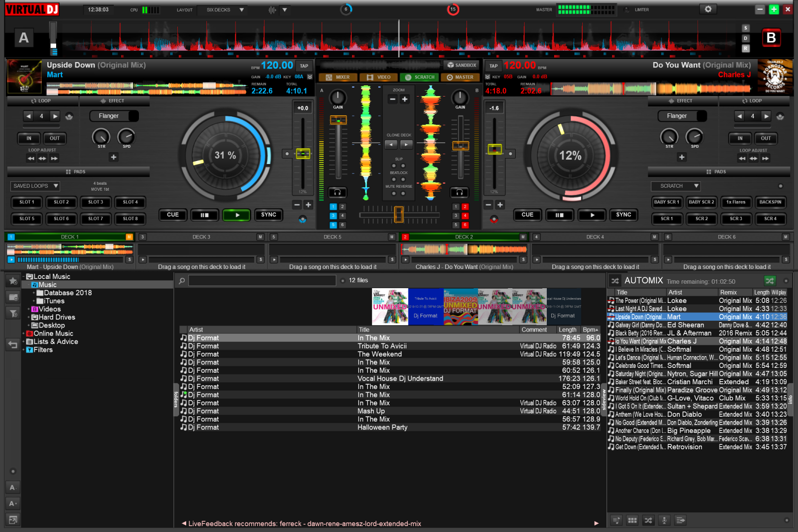
Task: Decrease browser font size with A- icon
Action: (x=13, y=488)
